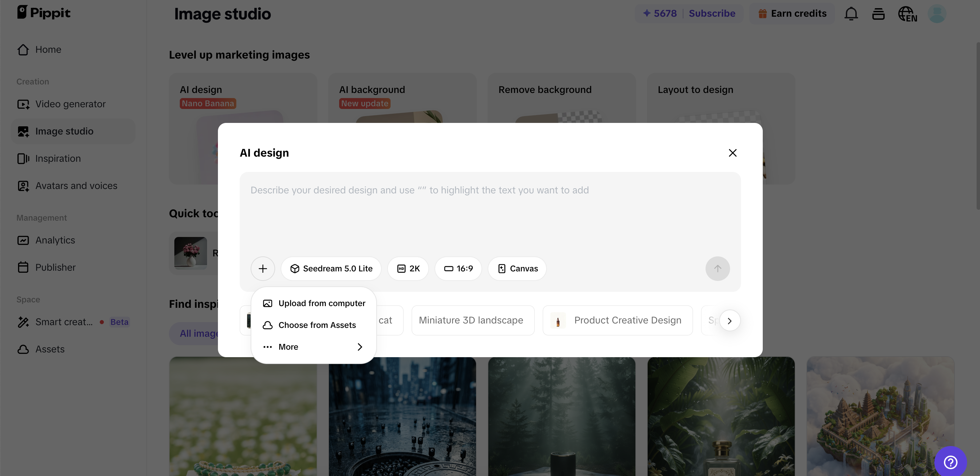This screenshot has width=980, height=476.
Task: Open the user profile avatar
Action: [937, 14]
